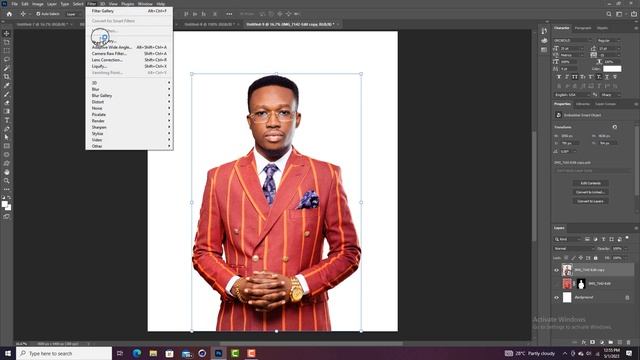Toggle Faux Italic in Character panel
The width and height of the screenshot is (640, 360).
tap(567, 77)
